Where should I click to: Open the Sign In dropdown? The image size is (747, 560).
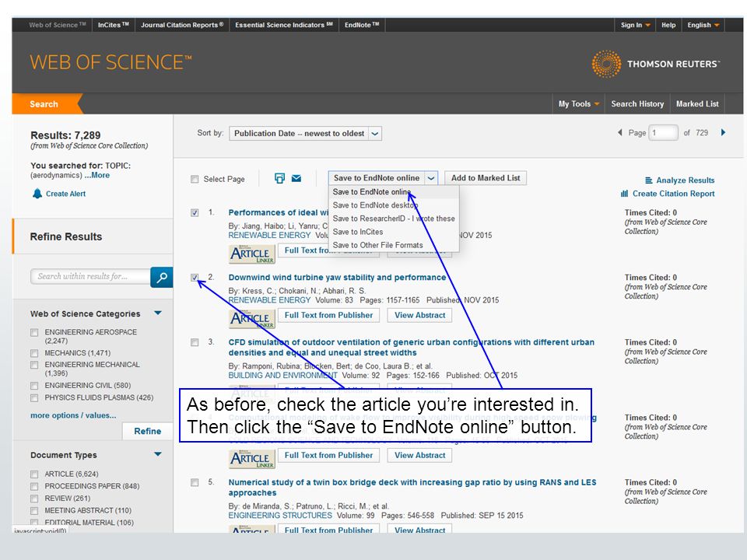click(x=635, y=25)
